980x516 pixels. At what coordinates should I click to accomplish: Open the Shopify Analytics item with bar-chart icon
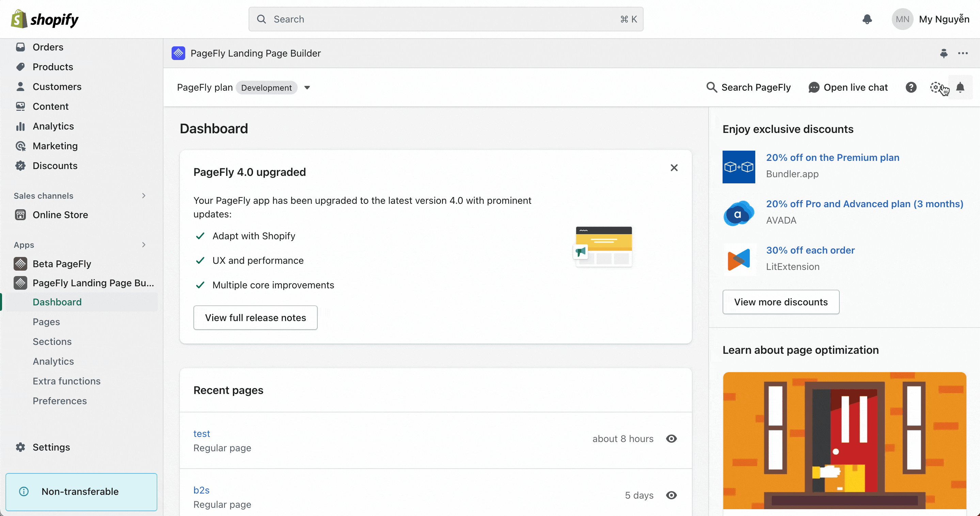coord(53,126)
